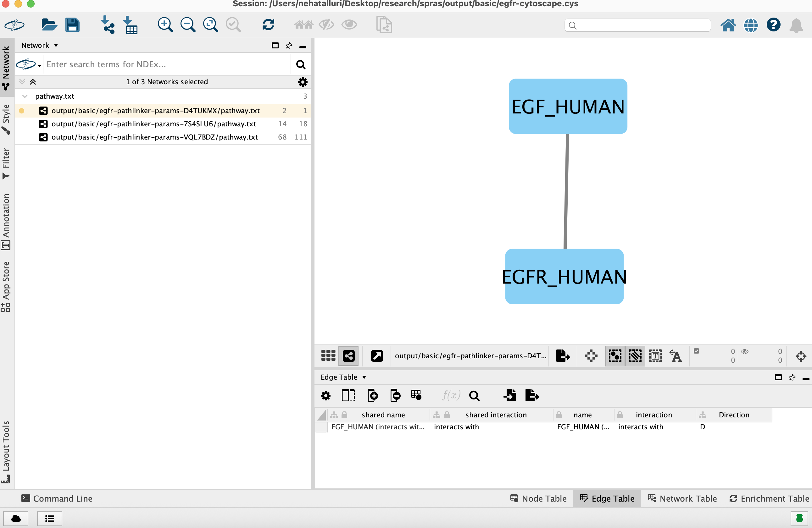Click the Apply preferred layout refresh icon

pos(268,25)
